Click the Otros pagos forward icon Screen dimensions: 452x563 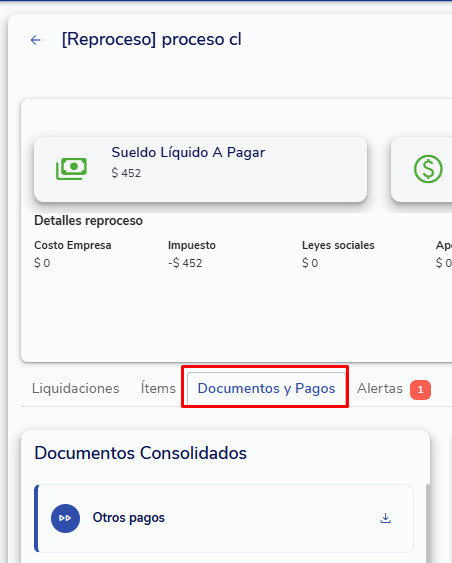click(x=65, y=518)
